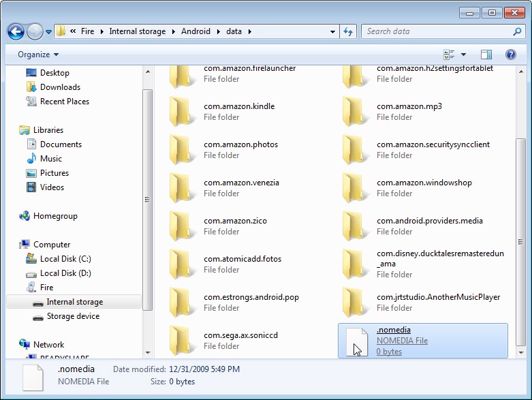
Task: Open Desktop in the navigation pane
Action: point(54,73)
